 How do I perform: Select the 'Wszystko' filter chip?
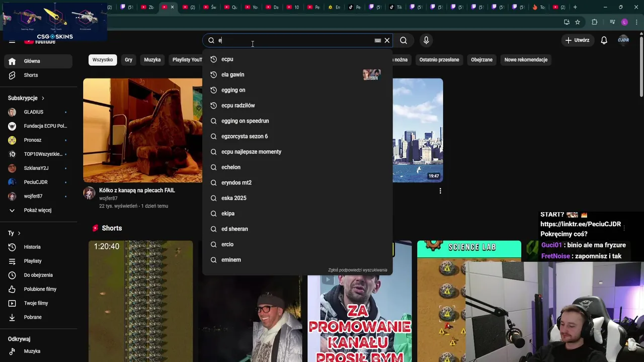[103, 60]
